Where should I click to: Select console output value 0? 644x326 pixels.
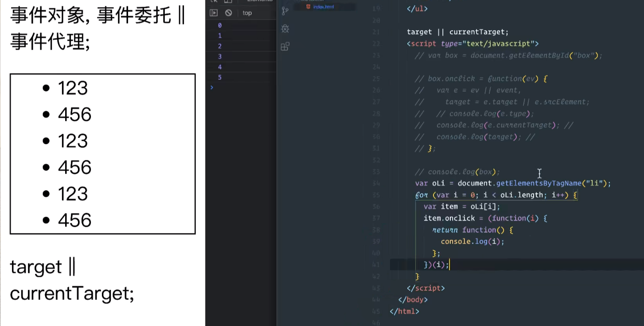(220, 26)
